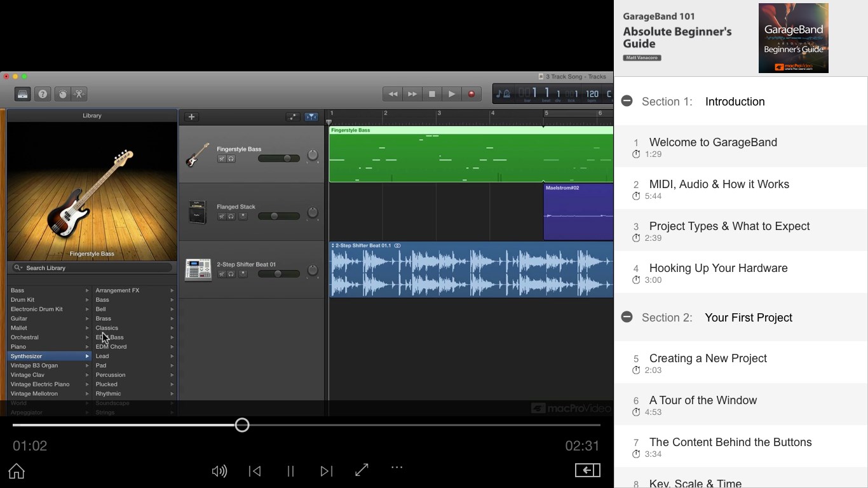The image size is (868, 488).
Task: Enable input monitoring on Flanged Stack
Action: (x=243, y=216)
